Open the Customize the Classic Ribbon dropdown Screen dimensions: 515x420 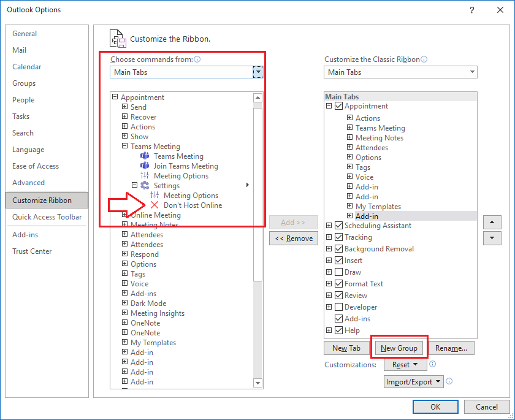[472, 72]
